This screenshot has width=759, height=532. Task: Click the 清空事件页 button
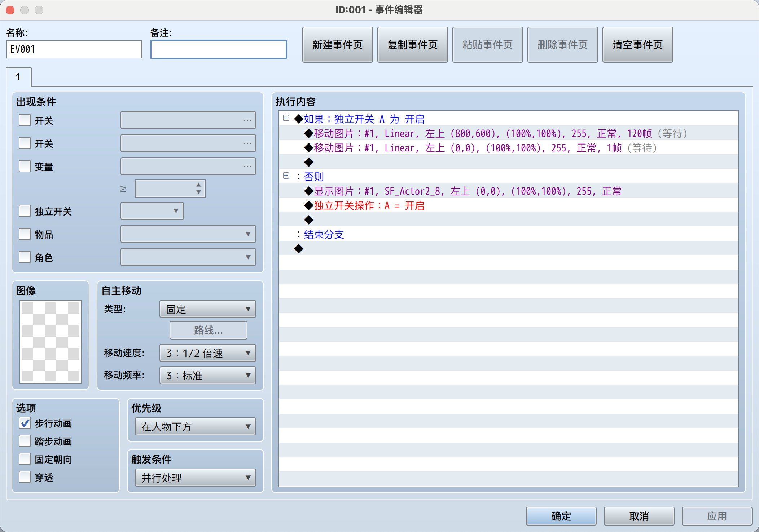pos(637,45)
